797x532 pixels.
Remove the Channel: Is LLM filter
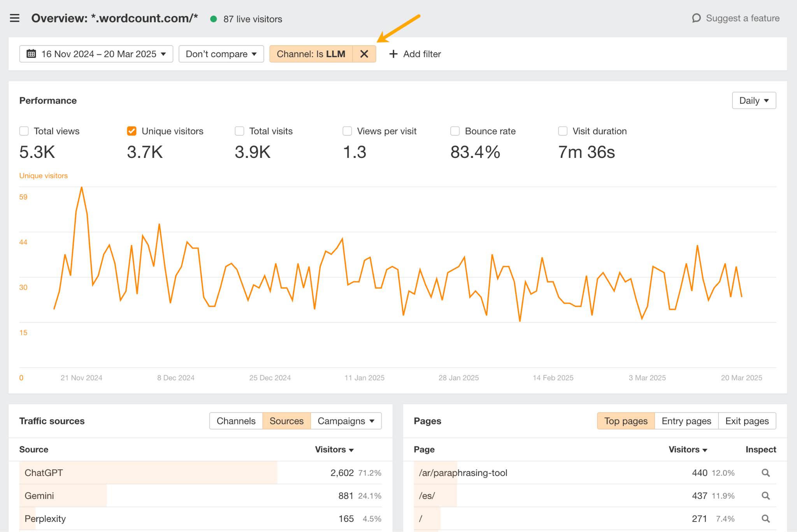[364, 54]
